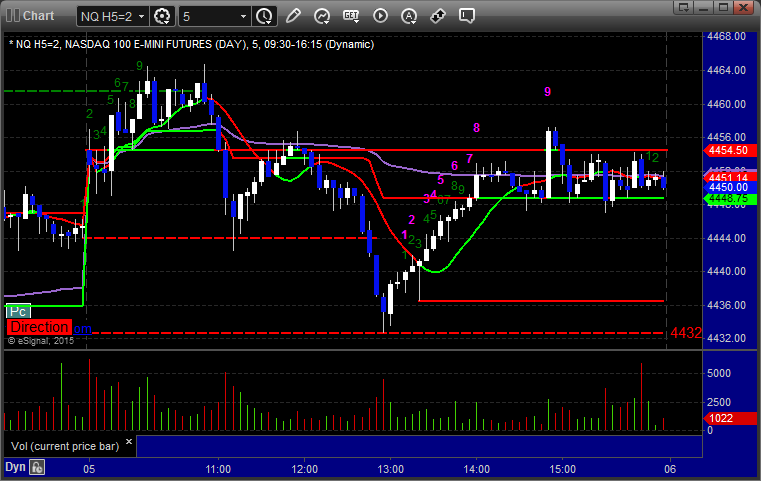The width and height of the screenshot is (761, 481).
Task: Click the Dyn scaling label
Action: (15, 467)
